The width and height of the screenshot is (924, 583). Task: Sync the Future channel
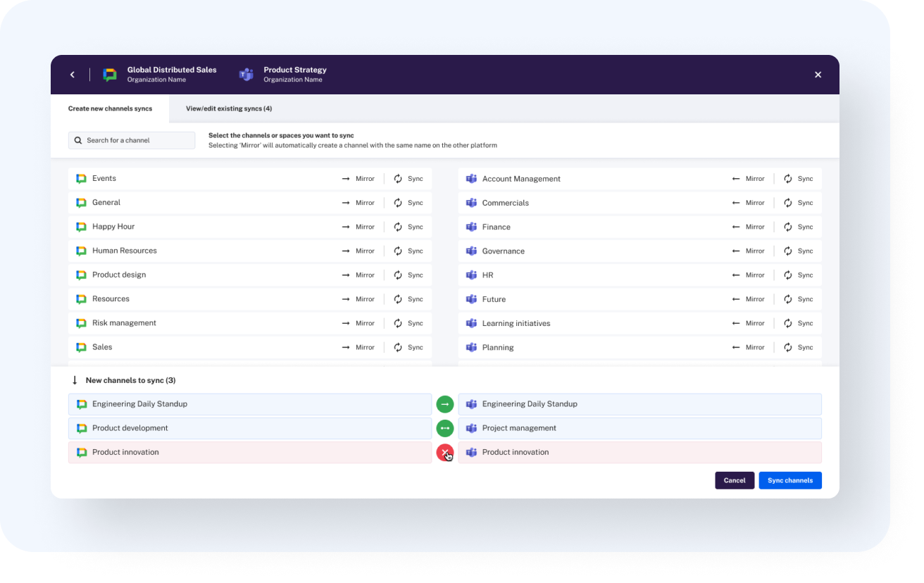click(799, 299)
